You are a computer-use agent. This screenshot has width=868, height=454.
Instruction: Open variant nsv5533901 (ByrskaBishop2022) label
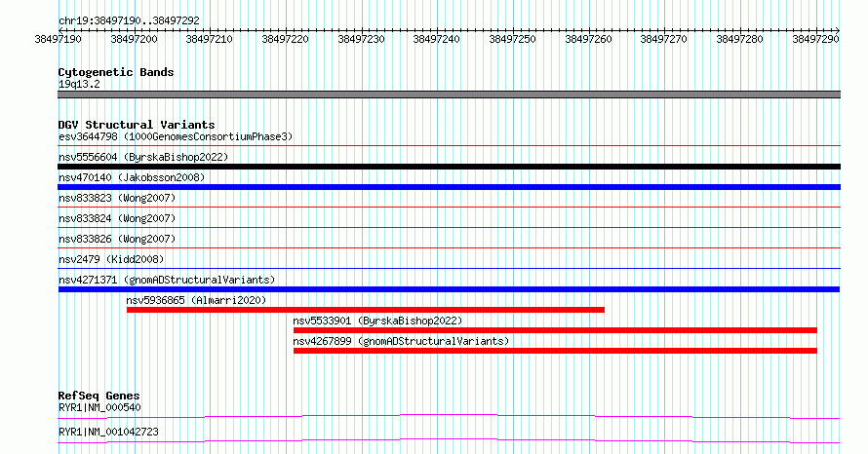coord(377,321)
